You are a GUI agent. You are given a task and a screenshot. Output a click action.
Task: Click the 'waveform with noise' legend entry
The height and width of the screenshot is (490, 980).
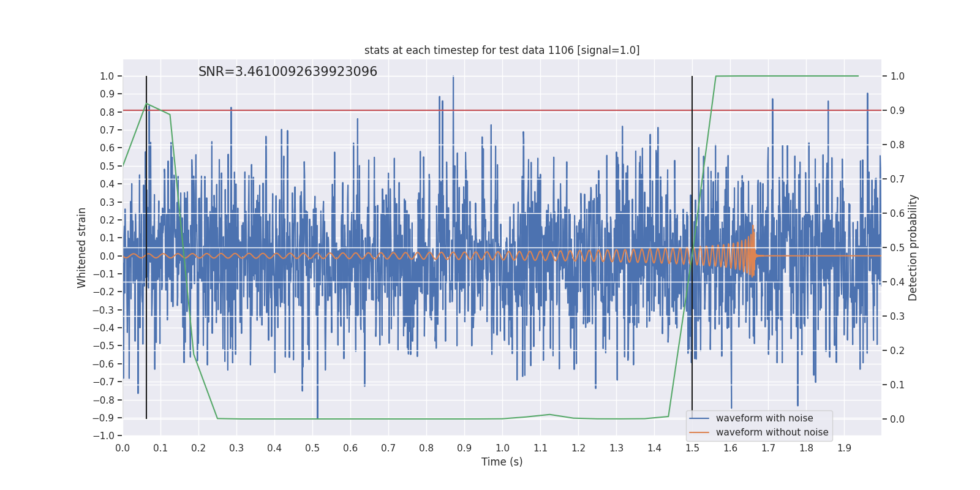click(x=764, y=418)
